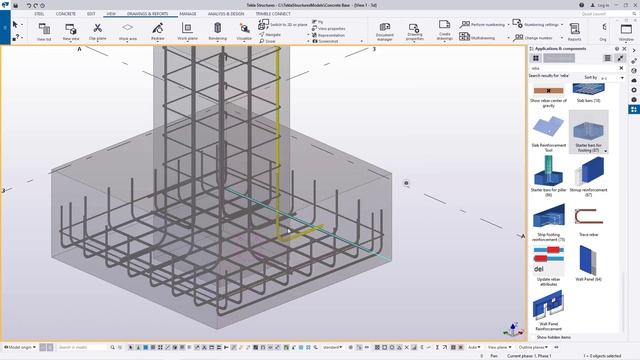Click View properties
This screenshot has height=360, width=640.
pos(329,29)
